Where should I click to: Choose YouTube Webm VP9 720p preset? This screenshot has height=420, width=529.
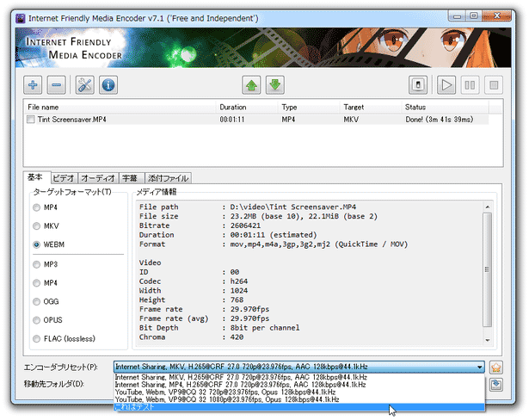point(299,392)
